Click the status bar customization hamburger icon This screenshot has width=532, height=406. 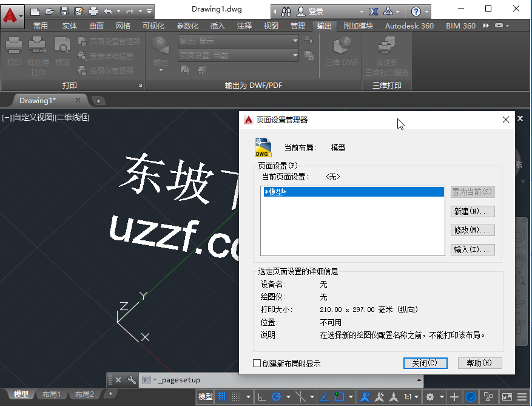click(x=522, y=396)
